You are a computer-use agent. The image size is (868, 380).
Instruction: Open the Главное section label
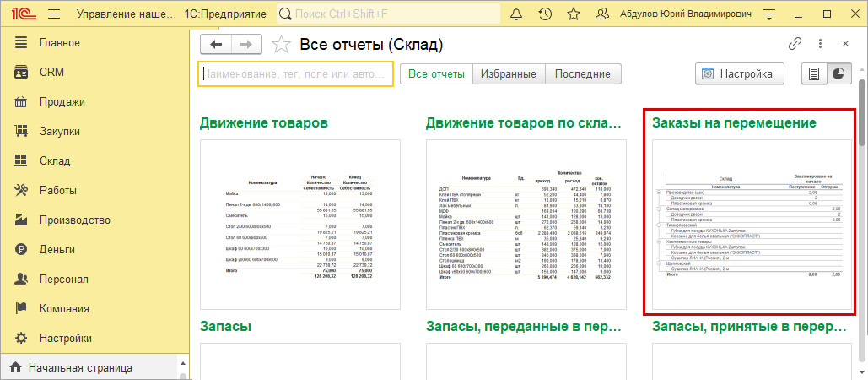(60, 43)
